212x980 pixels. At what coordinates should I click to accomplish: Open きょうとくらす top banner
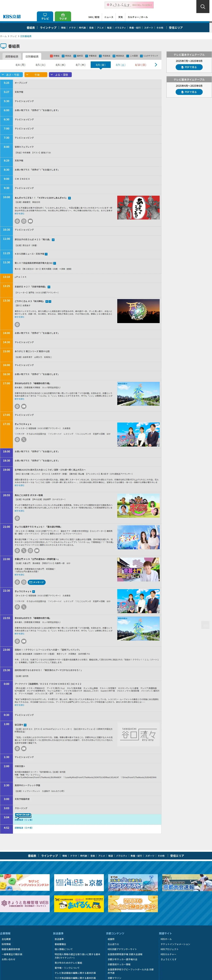pyautogui.click(x=129, y=5)
